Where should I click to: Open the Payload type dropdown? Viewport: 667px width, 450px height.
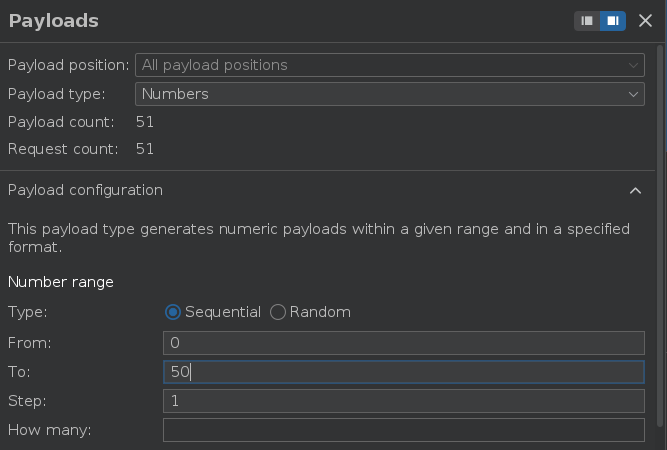coord(390,94)
